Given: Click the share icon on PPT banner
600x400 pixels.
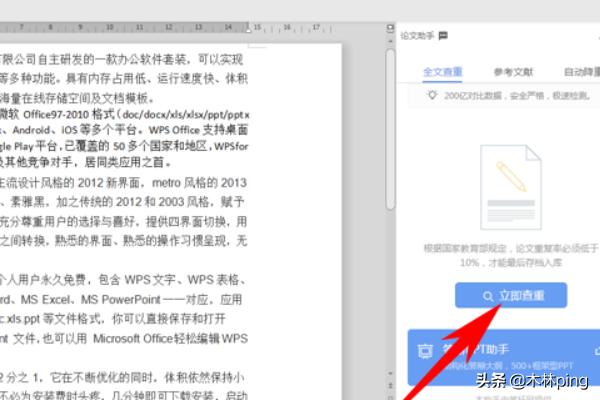Looking at the screenshot, I should (597, 347).
